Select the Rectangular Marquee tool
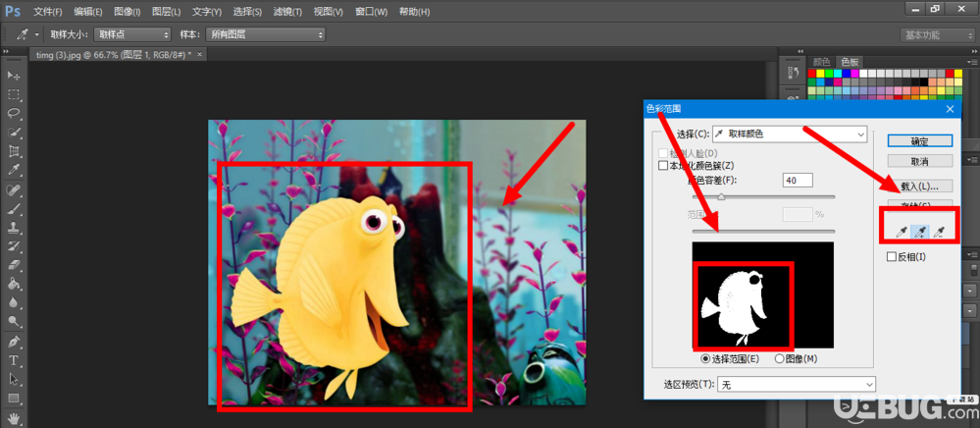 pyautogui.click(x=13, y=94)
